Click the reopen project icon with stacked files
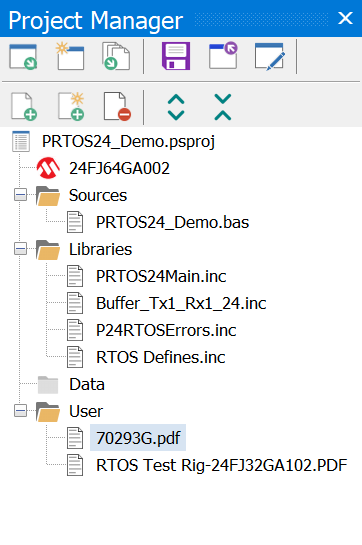This screenshot has width=362, height=545. click(116, 56)
